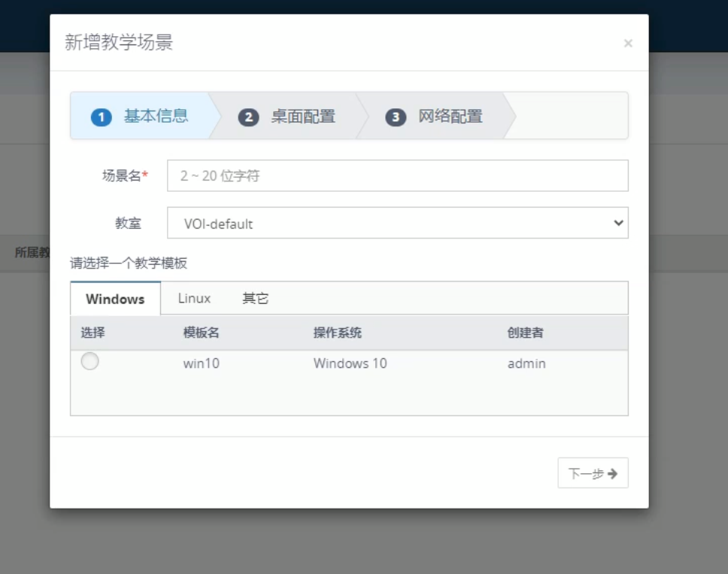The height and width of the screenshot is (574, 728).
Task: Switch to the Windows template tab
Action: [115, 299]
